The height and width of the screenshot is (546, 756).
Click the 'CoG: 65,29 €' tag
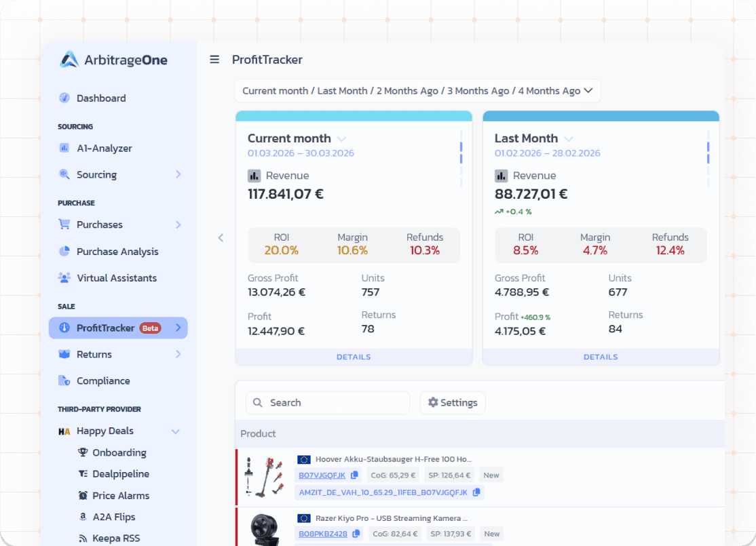tap(393, 475)
